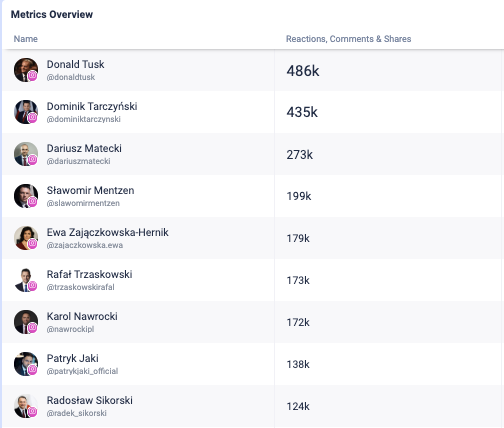
Task: Click Patryk Jaki's profile avatar
Action: (x=26, y=364)
